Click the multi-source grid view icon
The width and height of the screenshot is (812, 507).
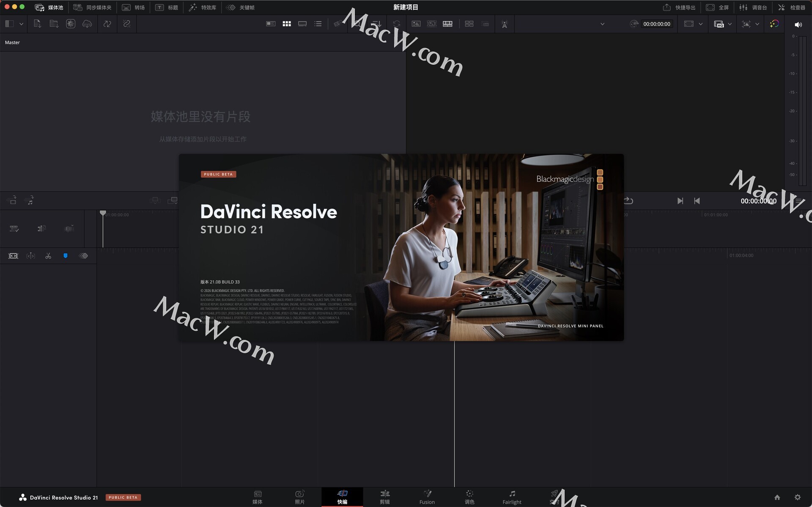point(469,24)
